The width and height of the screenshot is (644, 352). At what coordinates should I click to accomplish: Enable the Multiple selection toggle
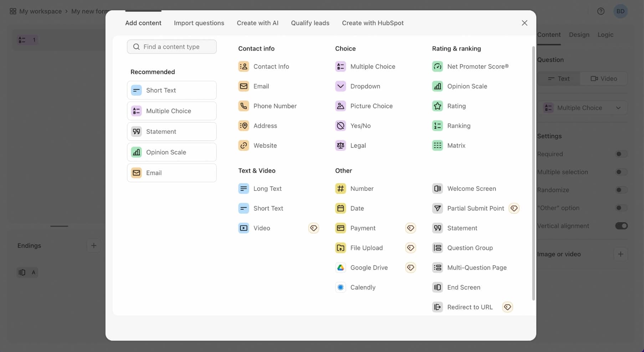[621, 172]
